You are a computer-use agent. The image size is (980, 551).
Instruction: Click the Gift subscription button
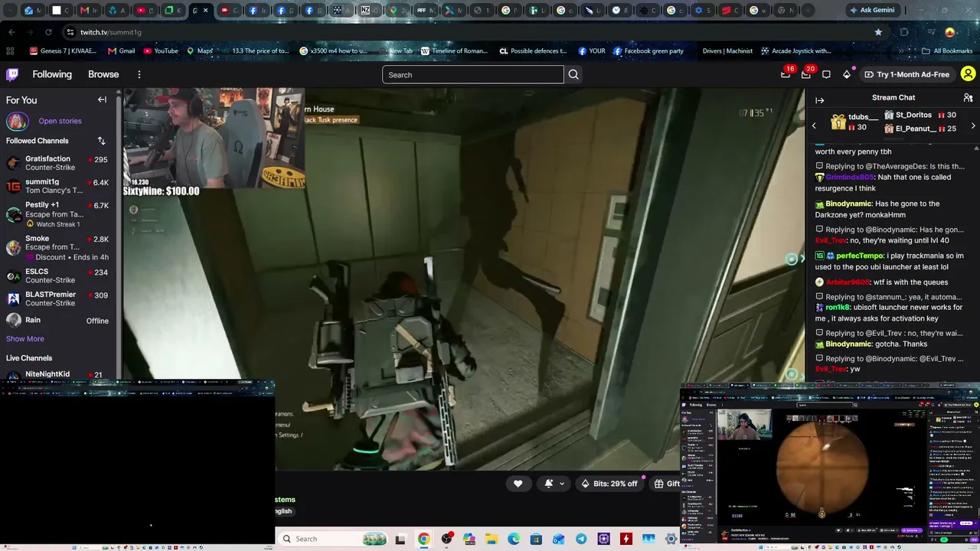click(x=667, y=484)
